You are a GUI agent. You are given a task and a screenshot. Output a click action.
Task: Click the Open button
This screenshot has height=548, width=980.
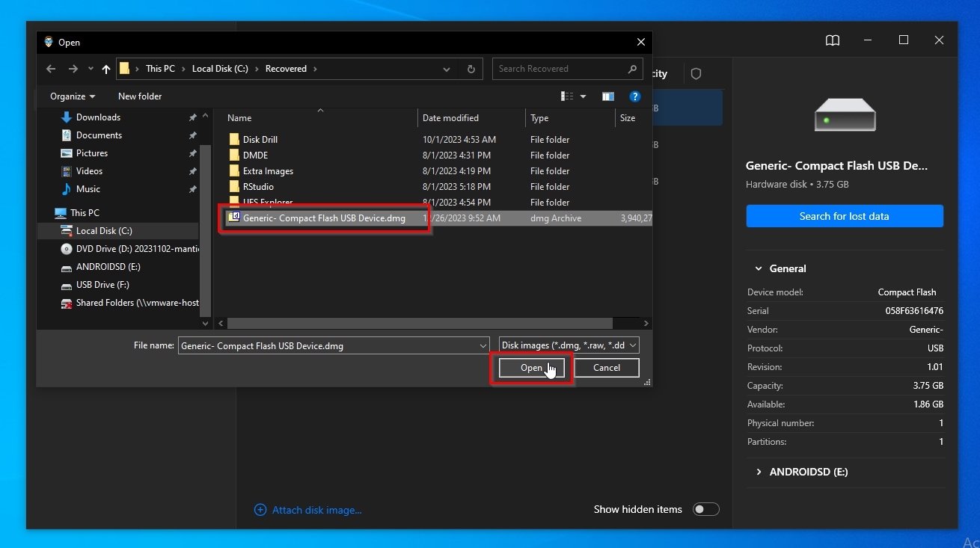[x=532, y=368]
